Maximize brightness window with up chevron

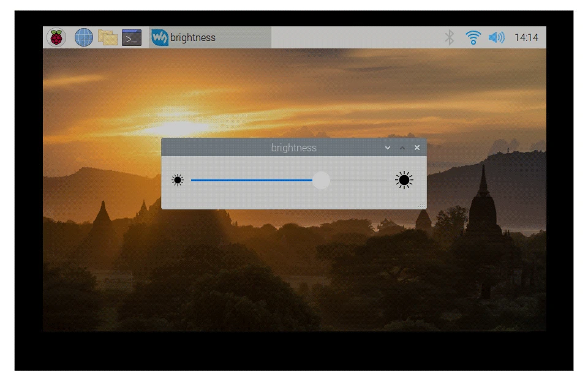402,148
